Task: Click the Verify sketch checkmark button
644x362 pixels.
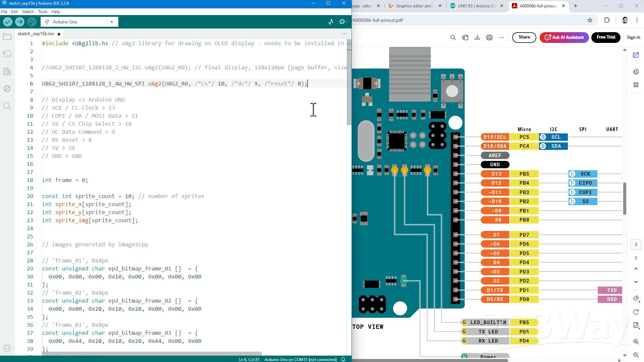Action: click(x=8, y=22)
